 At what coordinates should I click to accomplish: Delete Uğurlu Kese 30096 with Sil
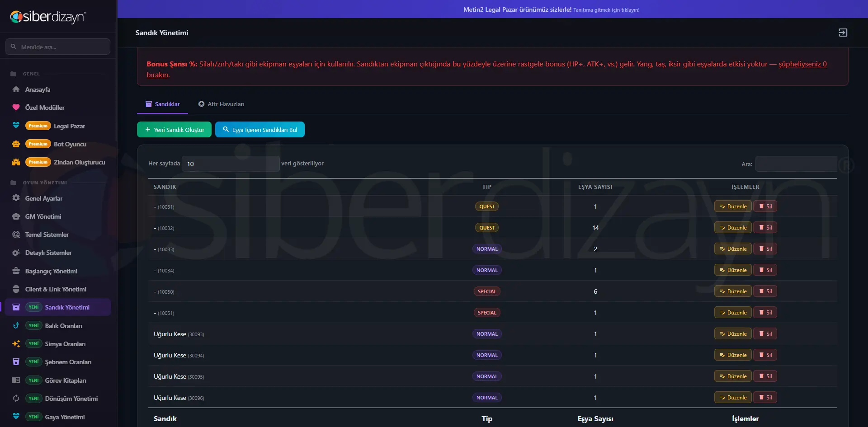pos(765,398)
